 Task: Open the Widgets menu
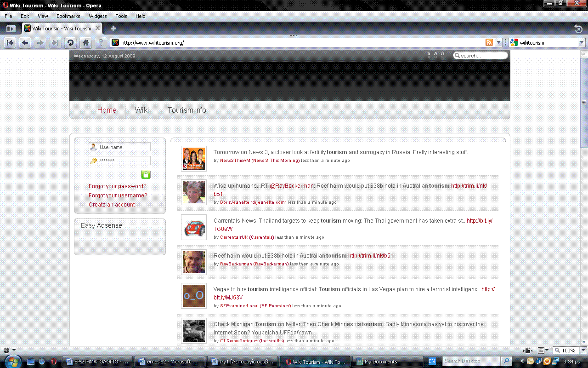pyautogui.click(x=98, y=16)
